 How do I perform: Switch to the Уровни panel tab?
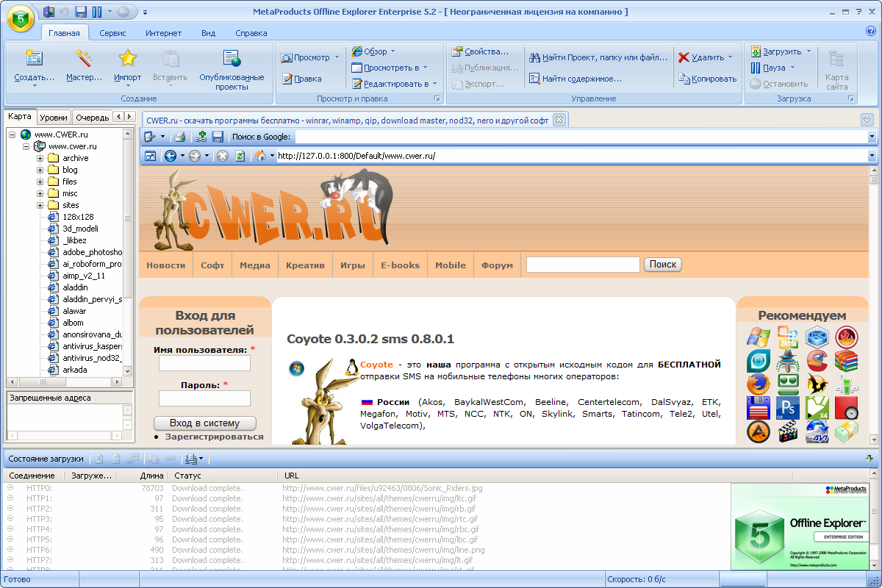pos(54,117)
